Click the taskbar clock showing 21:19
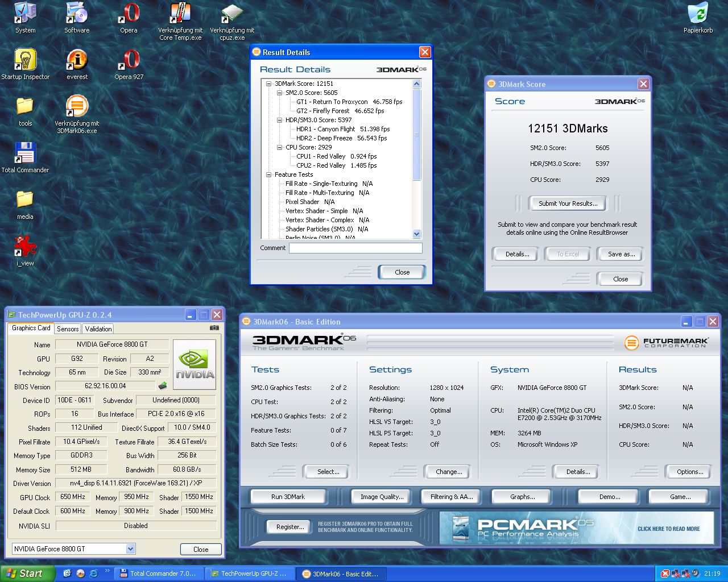Viewport: 728px width, 582px height. (712, 573)
